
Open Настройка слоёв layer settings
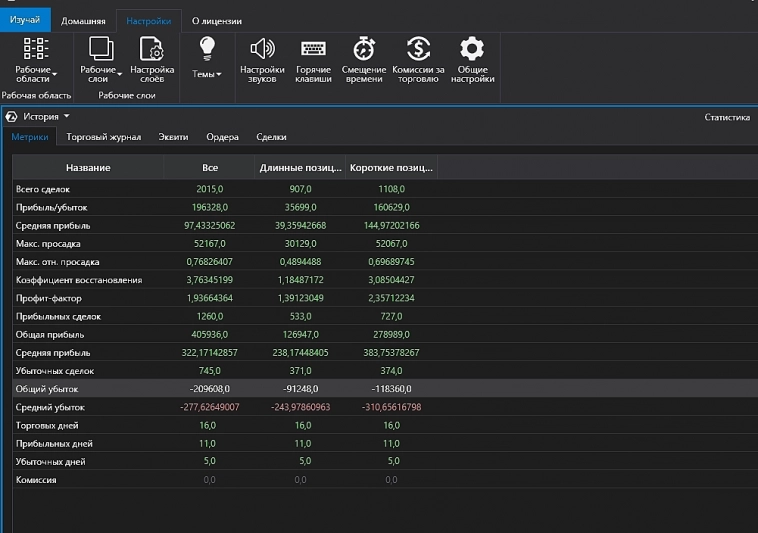[152, 49]
